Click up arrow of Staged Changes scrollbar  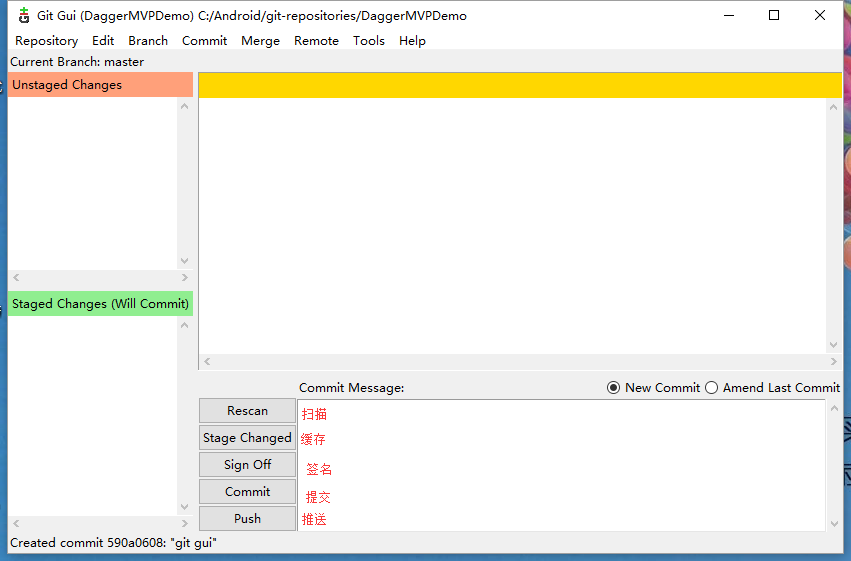(185, 325)
